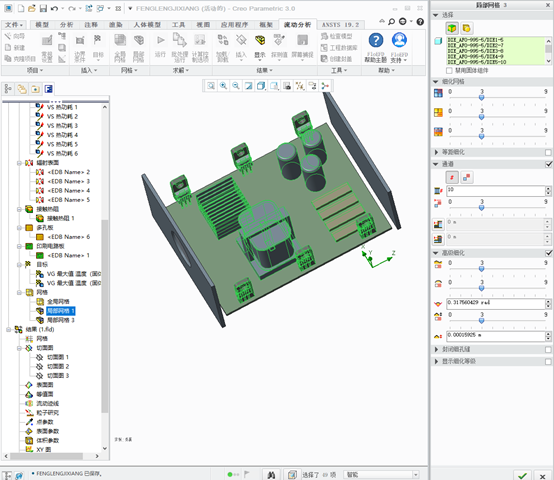Screen dimensions: 554x480
Task: Click the refit view icon in viewport toolbar
Action: click(x=211, y=86)
